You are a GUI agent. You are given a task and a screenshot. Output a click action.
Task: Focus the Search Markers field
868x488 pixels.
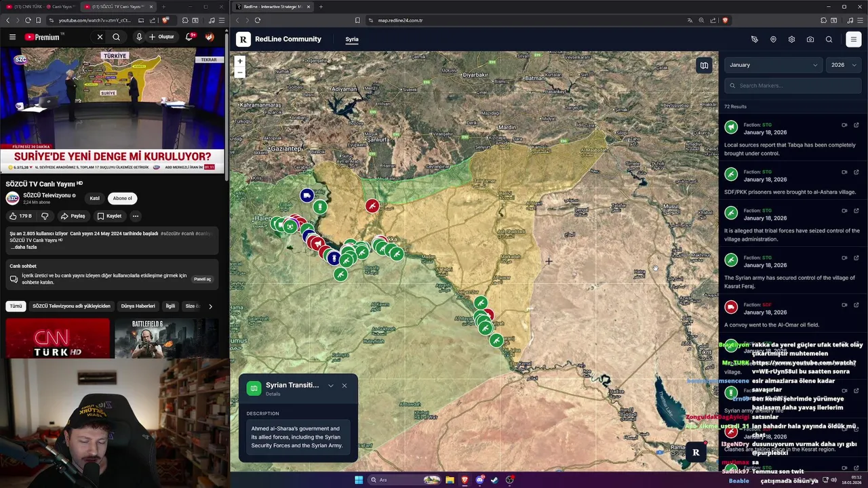coord(793,85)
